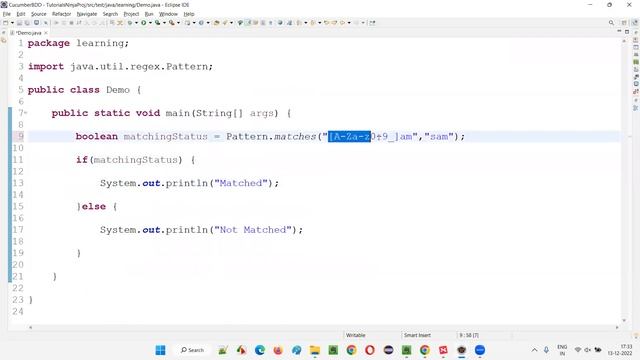Click the Coverage run icon
Image resolution: width=640 pixels, height=360 pixels.
pyautogui.click(x=158, y=23)
